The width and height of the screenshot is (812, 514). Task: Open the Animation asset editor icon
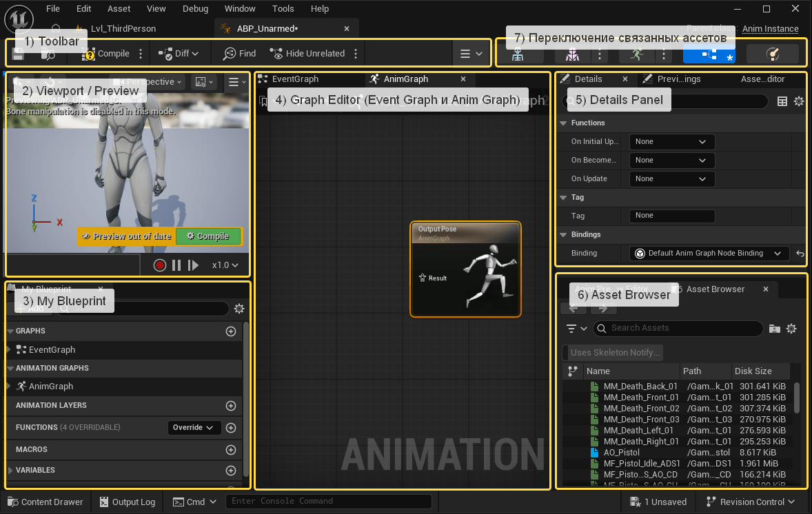tap(635, 54)
